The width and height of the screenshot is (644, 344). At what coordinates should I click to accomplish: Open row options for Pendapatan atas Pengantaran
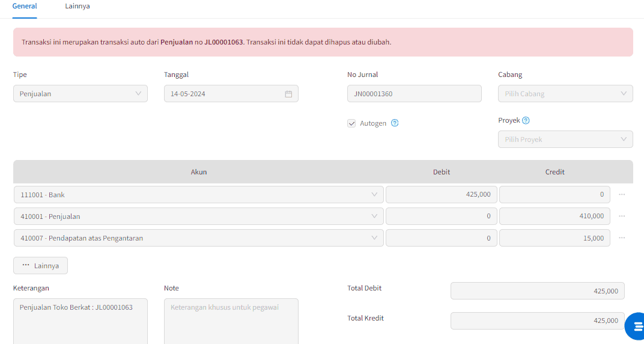(622, 238)
